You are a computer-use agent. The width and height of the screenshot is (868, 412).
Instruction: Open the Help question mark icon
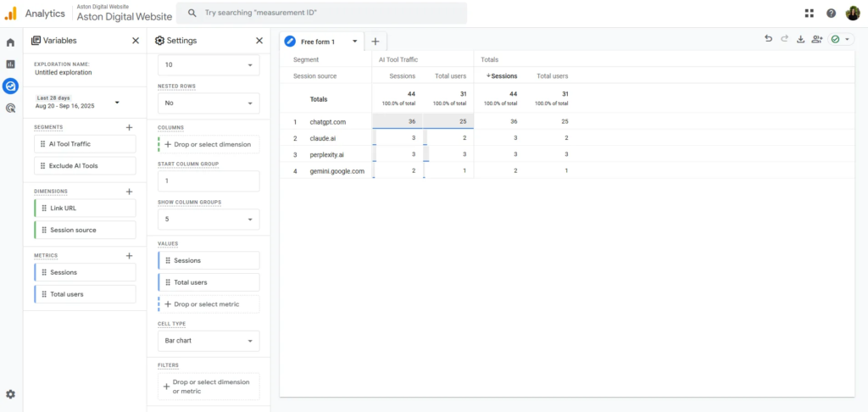pyautogui.click(x=831, y=14)
